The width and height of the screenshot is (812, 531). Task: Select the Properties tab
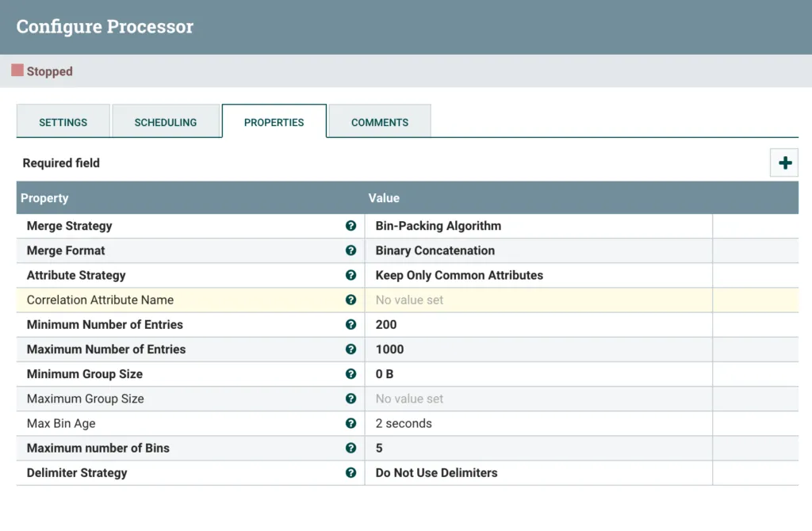274,122
